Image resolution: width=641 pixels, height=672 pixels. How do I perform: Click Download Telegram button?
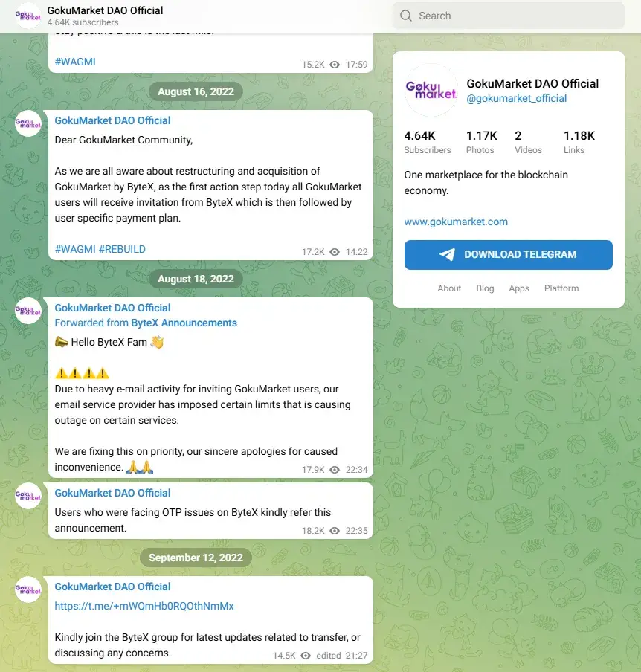click(508, 254)
